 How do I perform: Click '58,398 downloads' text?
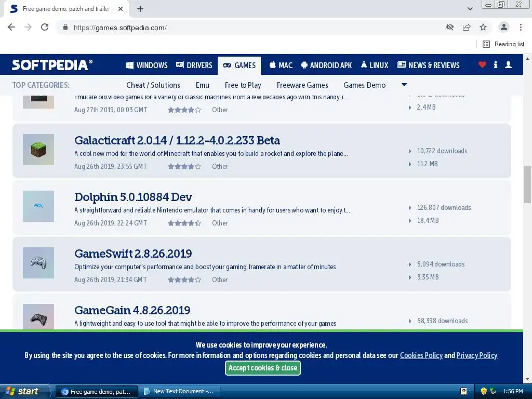click(x=443, y=321)
